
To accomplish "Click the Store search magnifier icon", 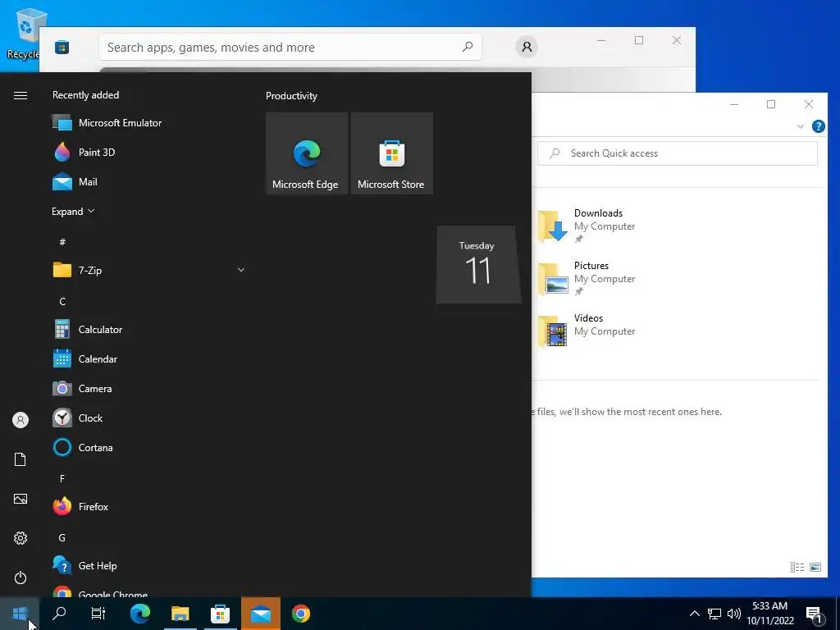I will point(467,47).
